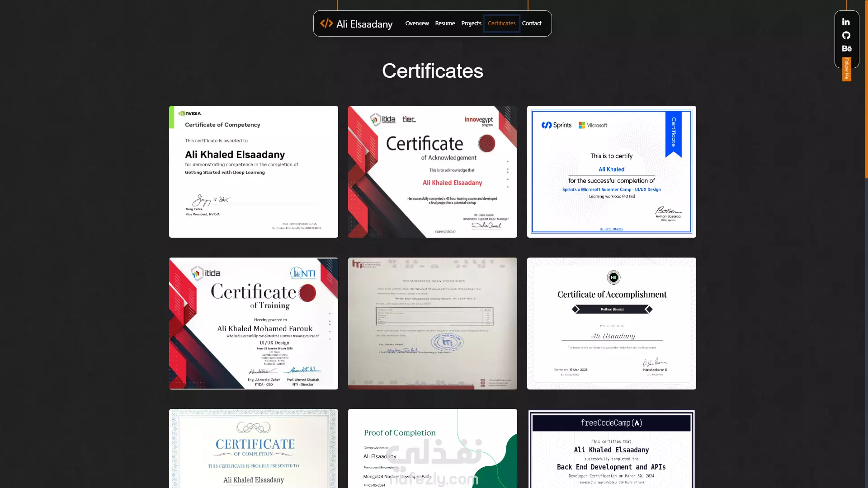
Task: Open the Python Certificate of Accomplishment
Action: click(x=612, y=324)
